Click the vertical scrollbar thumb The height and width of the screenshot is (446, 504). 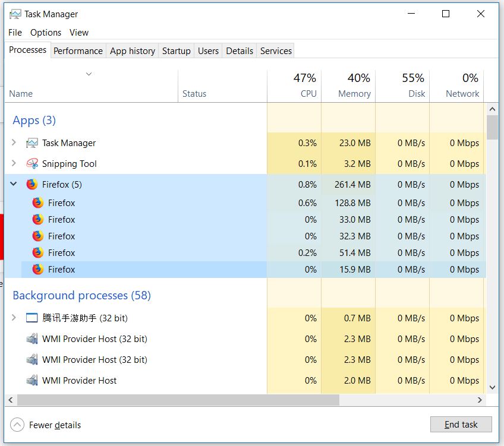point(492,128)
